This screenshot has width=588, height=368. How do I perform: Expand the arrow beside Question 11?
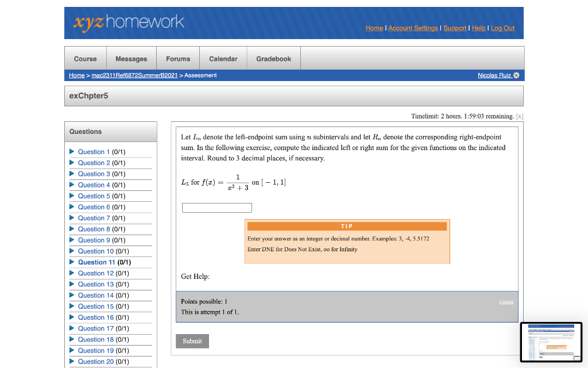click(72, 262)
